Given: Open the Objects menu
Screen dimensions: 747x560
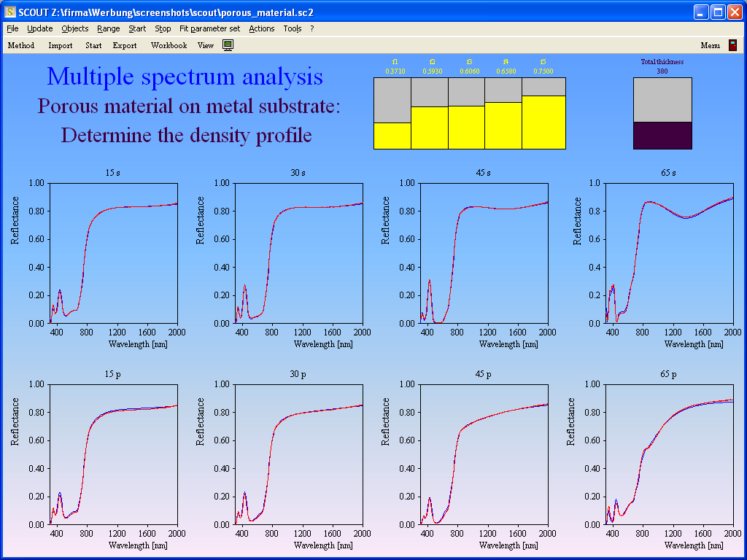Looking at the screenshot, I should (x=74, y=28).
